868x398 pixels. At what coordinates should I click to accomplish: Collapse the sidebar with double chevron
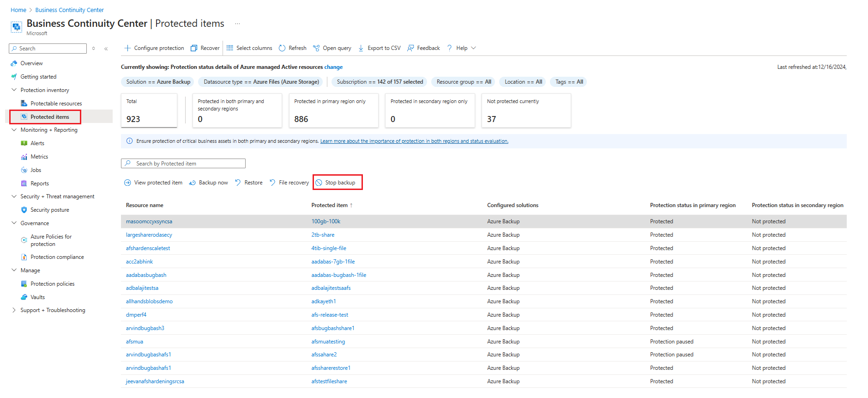click(x=106, y=49)
